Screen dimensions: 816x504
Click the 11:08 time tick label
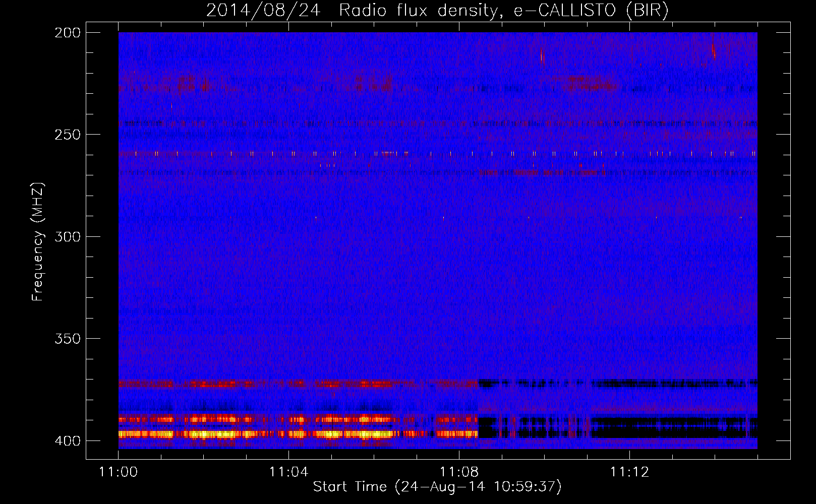point(459,472)
